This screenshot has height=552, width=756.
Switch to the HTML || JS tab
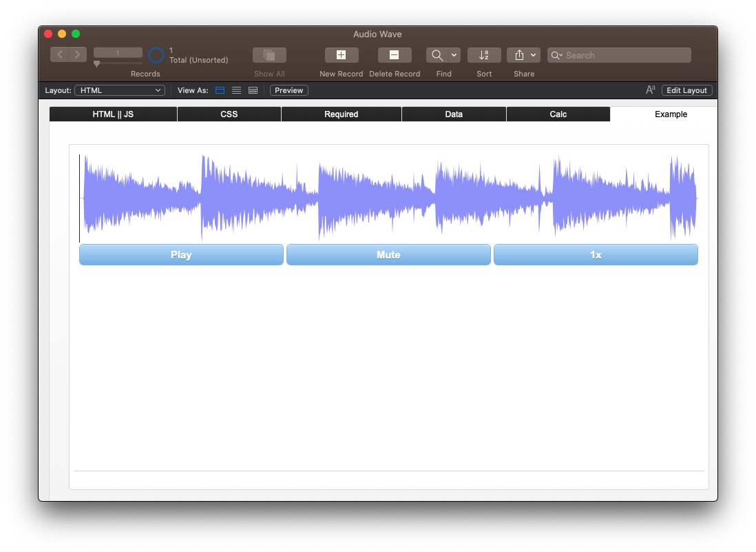[113, 114]
